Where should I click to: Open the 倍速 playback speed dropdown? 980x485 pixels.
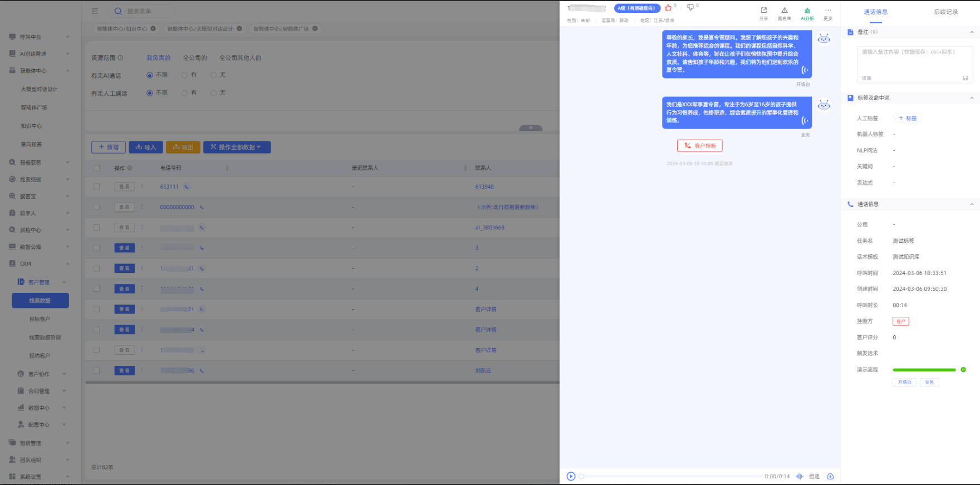click(x=814, y=476)
